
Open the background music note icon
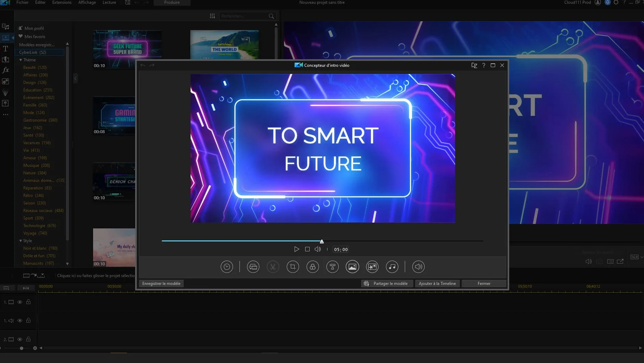pos(392,267)
